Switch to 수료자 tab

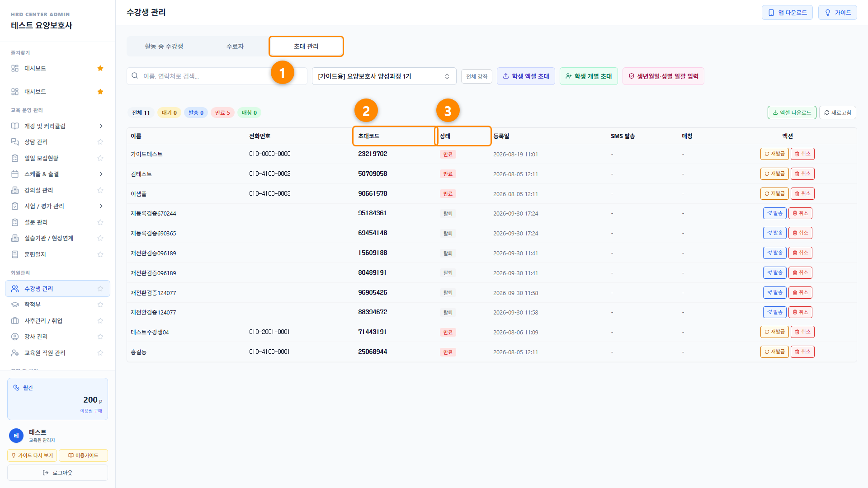[x=235, y=47]
